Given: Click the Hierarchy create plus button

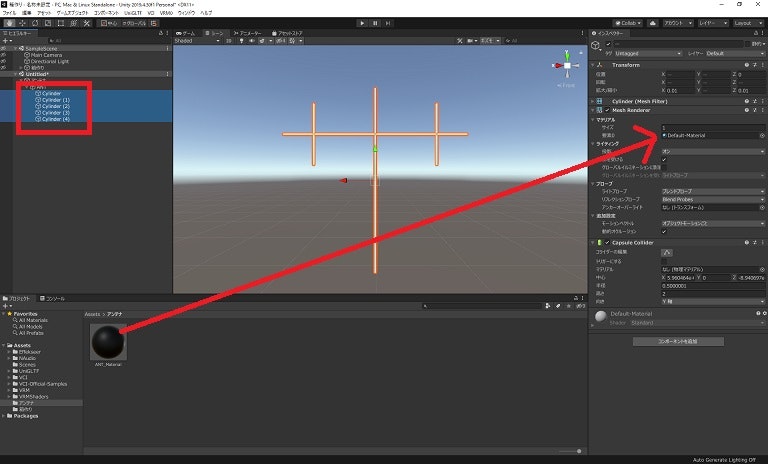Looking at the screenshot, I should pos(7,41).
